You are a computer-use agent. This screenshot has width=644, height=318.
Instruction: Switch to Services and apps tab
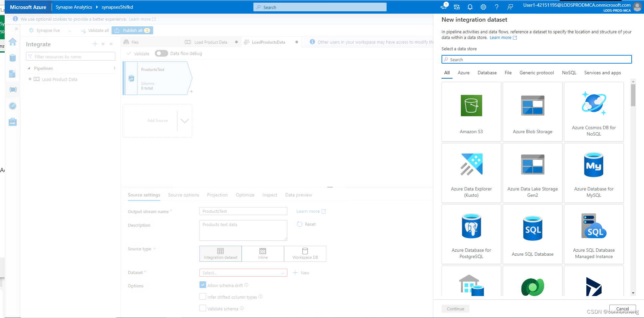pyautogui.click(x=602, y=73)
